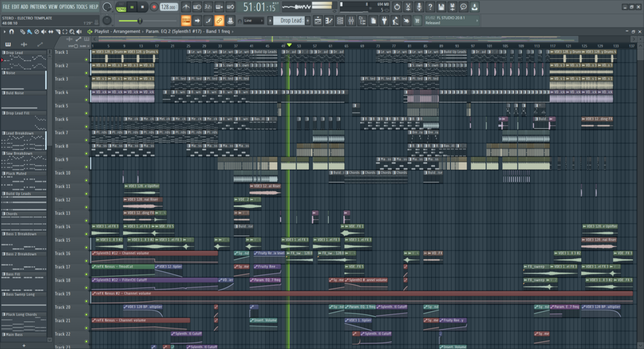644x349 pixels.
Task: Click the render/export audio file icon
Action: tap(452, 7)
